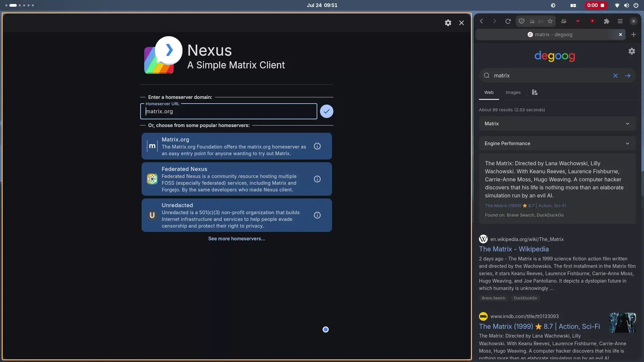Screen dimensions: 644x362
Task: Open the degoog tab next to Images
Action: [535, 93]
